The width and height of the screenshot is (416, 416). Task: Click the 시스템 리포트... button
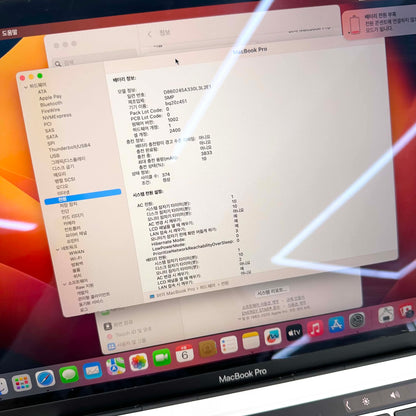point(272,292)
